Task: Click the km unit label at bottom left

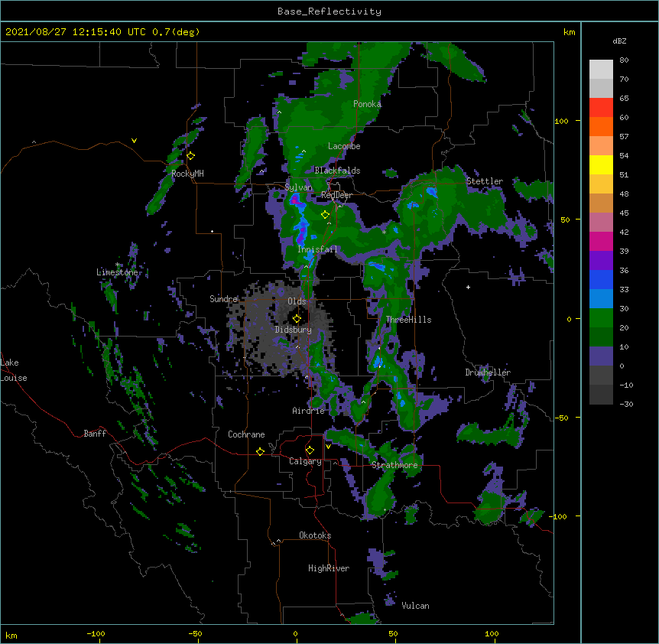Action: [11, 635]
